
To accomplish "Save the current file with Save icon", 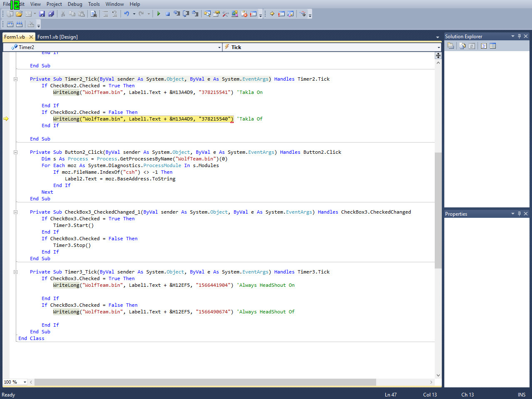I will coord(42,14).
